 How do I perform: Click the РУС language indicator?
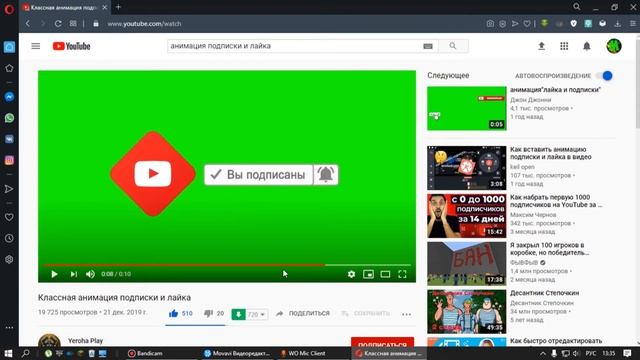pyautogui.click(x=591, y=353)
